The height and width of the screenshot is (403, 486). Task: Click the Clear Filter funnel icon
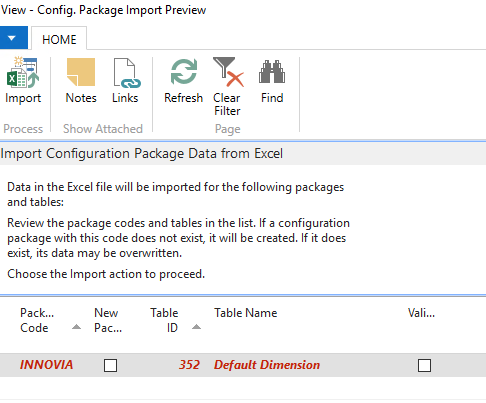[x=228, y=72]
